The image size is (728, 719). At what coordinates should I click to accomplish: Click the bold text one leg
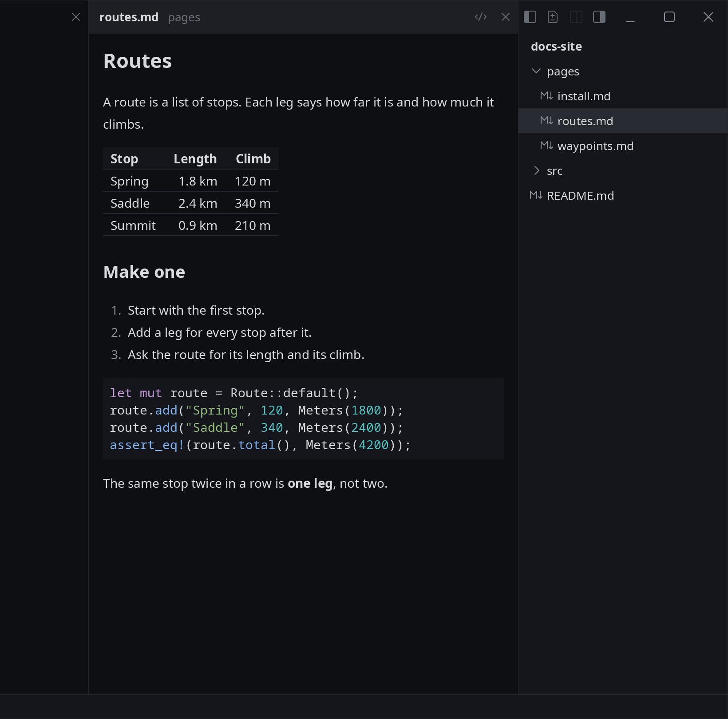[x=310, y=483]
